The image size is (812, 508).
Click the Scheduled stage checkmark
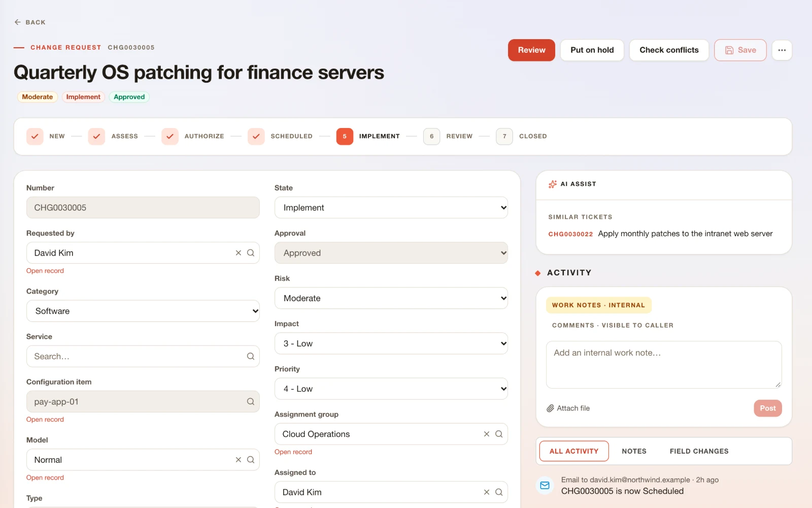256,136
